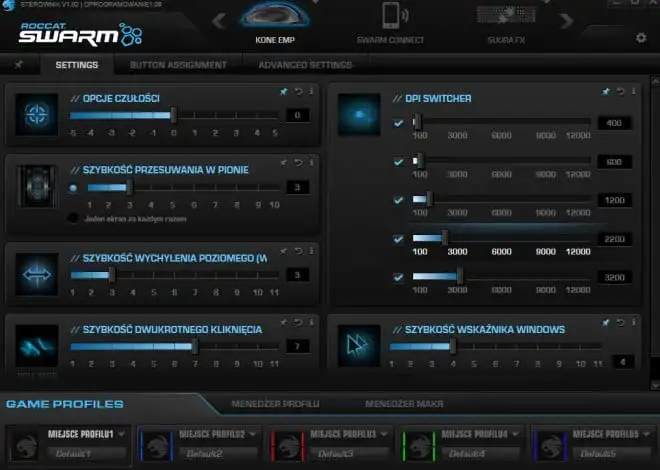Switch to the Settings tab
Screen dimensions: 660x470
[77, 65]
